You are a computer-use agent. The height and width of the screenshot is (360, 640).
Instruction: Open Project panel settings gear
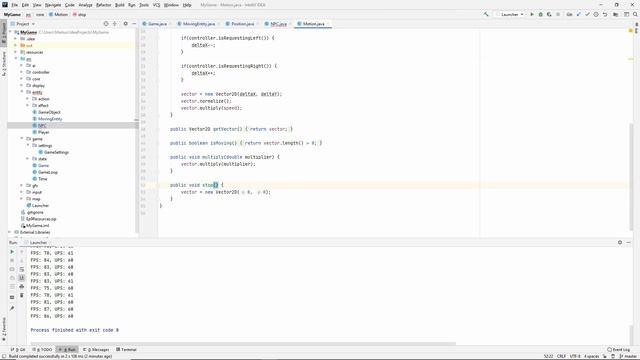125,24
